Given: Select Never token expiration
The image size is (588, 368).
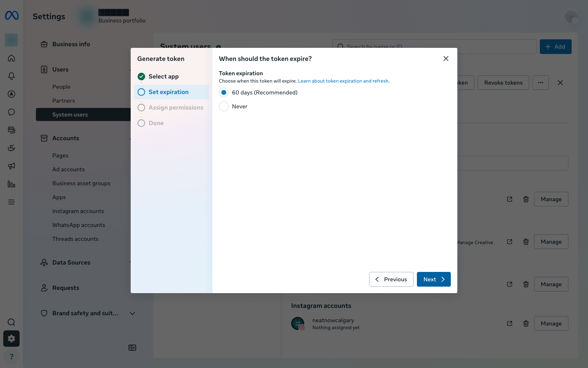Looking at the screenshot, I should click(224, 106).
